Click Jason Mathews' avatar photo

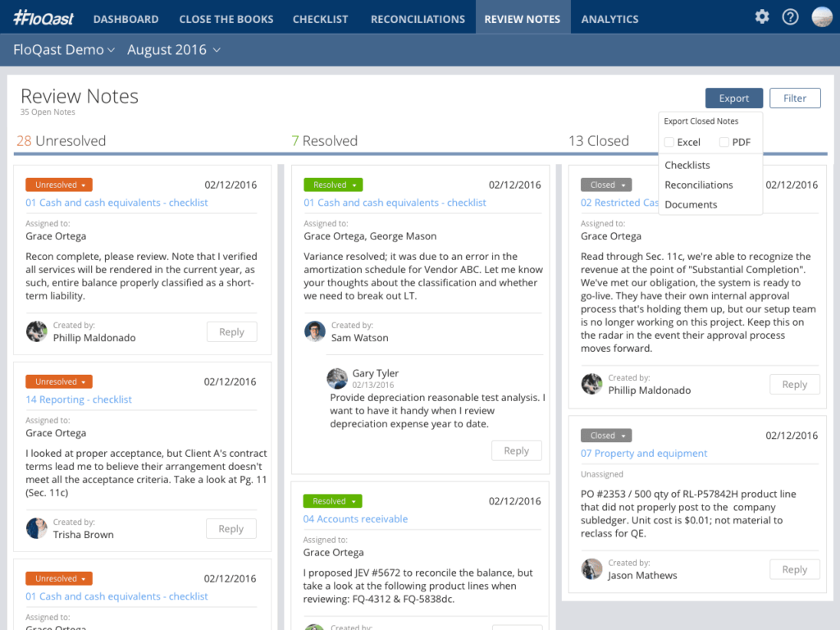(591, 569)
